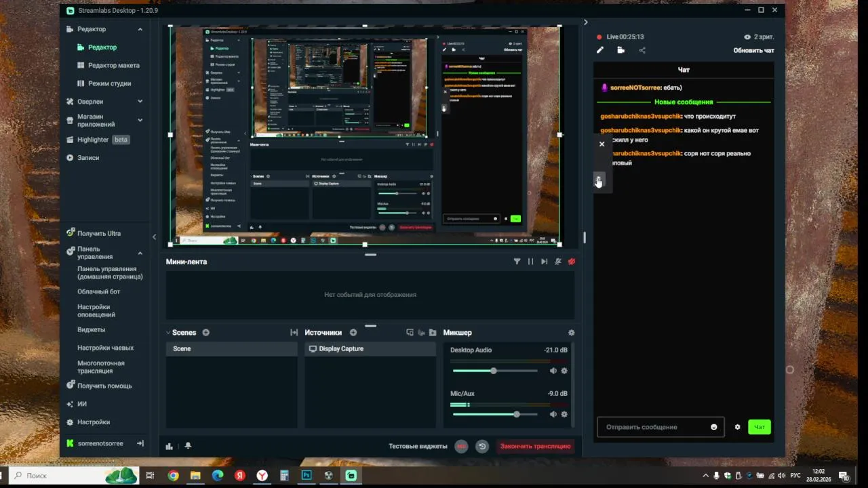Click the add widget source icon
This screenshot has width=868, height=488.
pos(410,333)
